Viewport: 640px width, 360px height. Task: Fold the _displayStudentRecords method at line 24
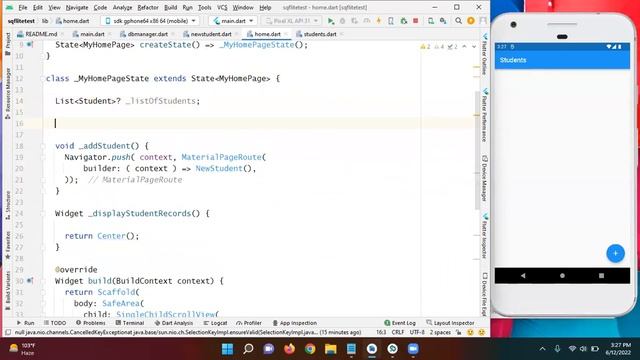click(43, 213)
